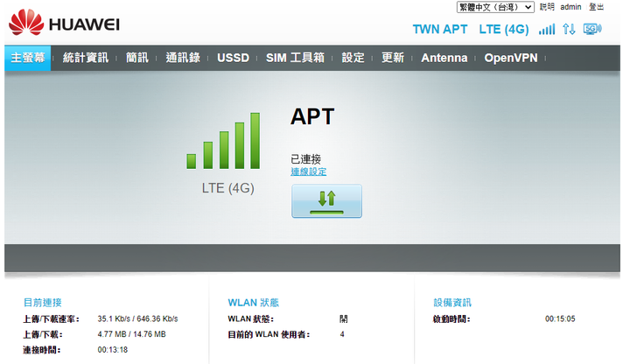Click the connection time 00:13:18
Viewport: 630px width, 364px height.
113,350
